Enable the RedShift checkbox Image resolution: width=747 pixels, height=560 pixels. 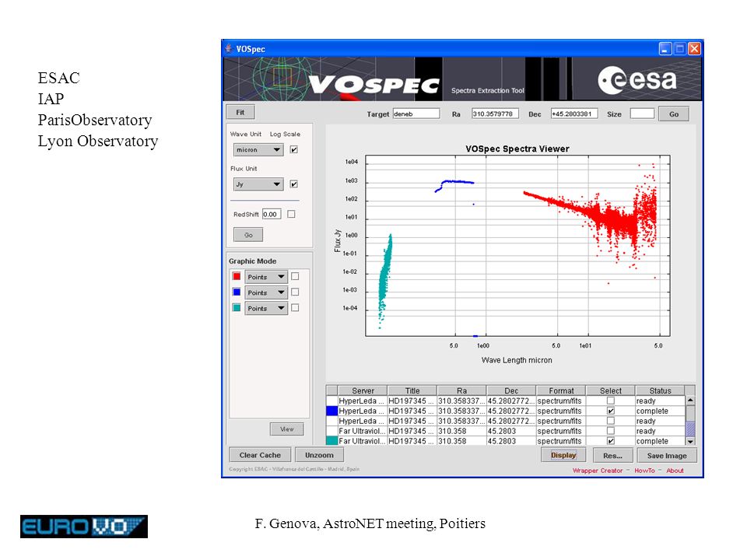[x=291, y=215]
